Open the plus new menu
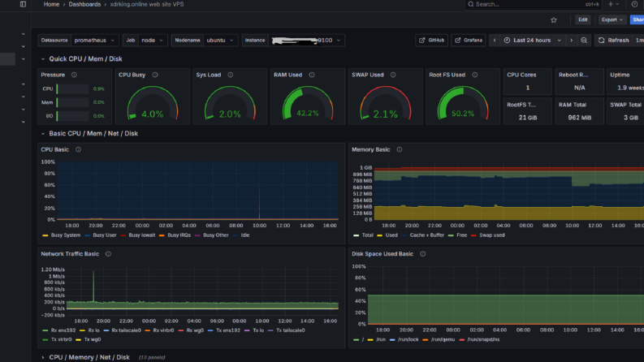This screenshot has width=644, height=362. [x=613, y=4]
